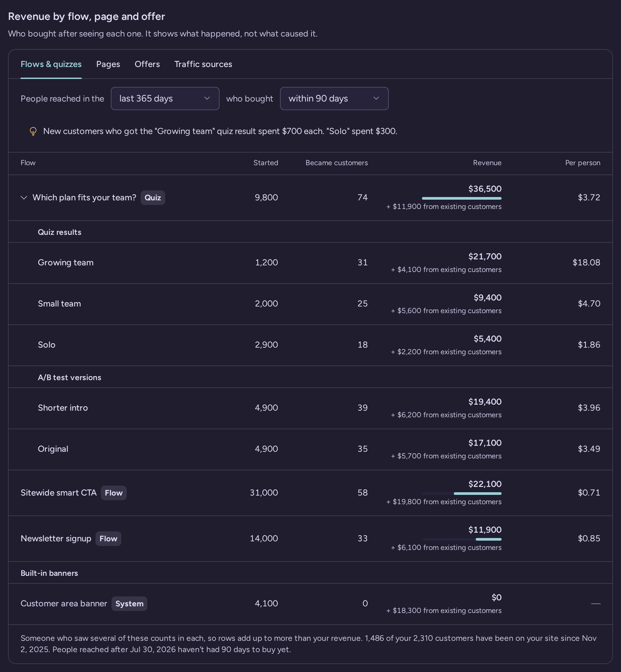Click '+ $18,300 from existing customers' text
Screen dimensions: 621x672
[x=444, y=611]
